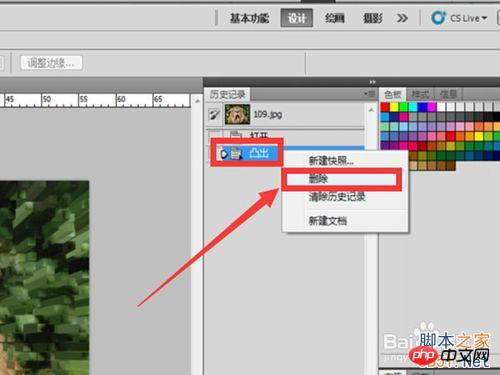This screenshot has height=375, width=500.
Task: Open the 历史记录 panel flyout menu
Action: point(370,94)
